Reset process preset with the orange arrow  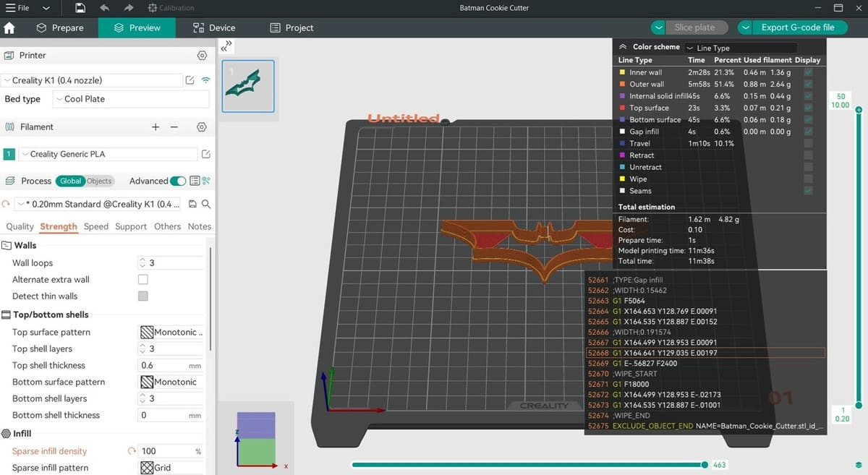(x=7, y=204)
